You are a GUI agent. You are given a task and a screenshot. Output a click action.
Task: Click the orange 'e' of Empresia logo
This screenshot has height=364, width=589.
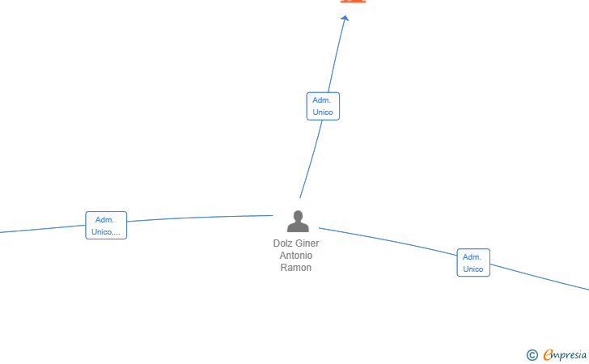click(x=548, y=354)
